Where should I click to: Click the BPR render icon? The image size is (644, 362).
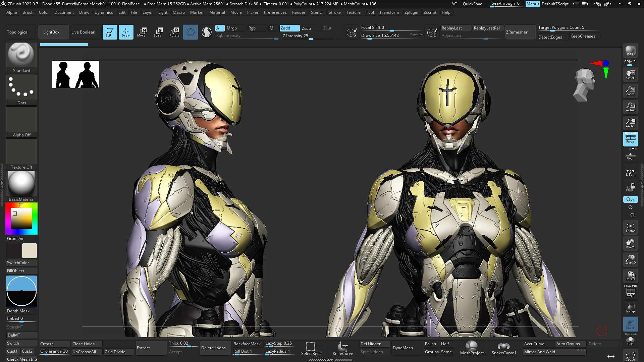click(x=630, y=51)
